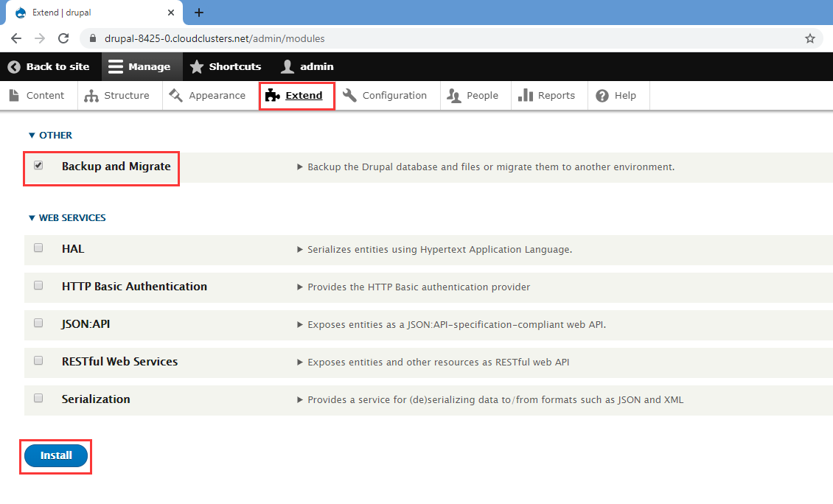This screenshot has height=504, width=833.
Task: Tick the RESTful Web Services checkbox
Action: point(38,361)
